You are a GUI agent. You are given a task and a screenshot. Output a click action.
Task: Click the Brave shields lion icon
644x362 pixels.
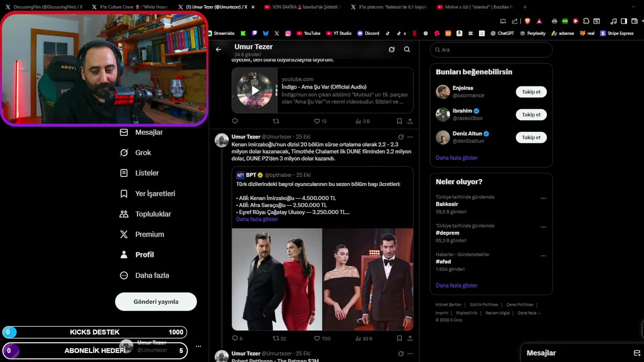(527, 21)
